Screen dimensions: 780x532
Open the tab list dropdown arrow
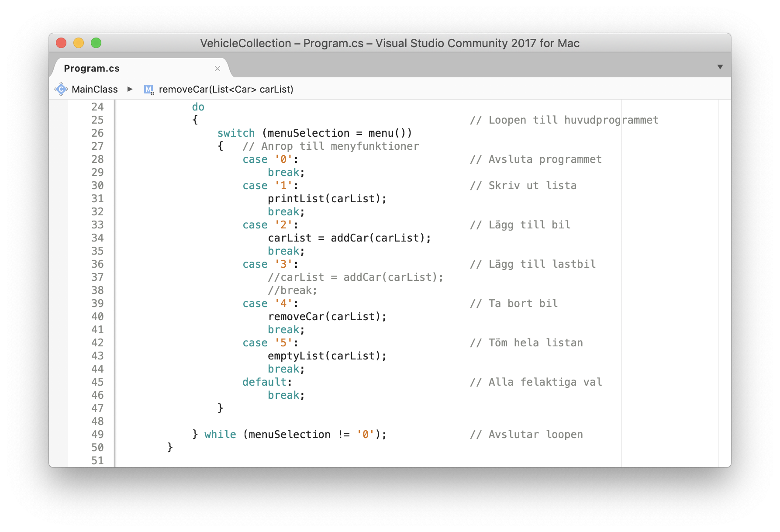click(x=720, y=67)
